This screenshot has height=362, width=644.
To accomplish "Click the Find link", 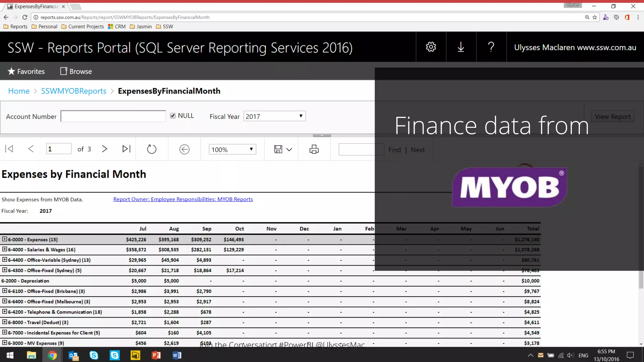I will click(x=394, y=150).
